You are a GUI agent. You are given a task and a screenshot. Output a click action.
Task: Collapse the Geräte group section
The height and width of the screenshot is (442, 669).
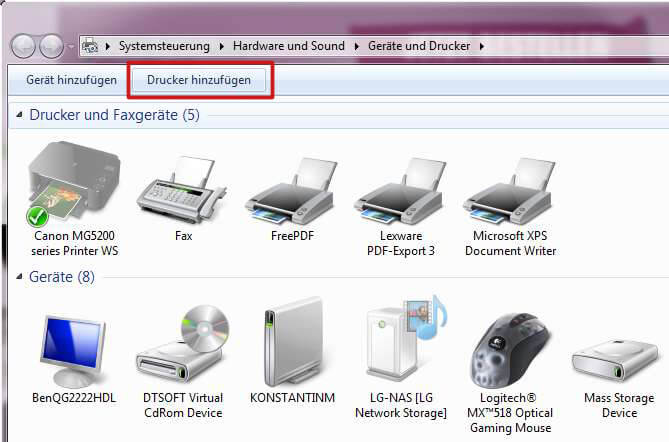point(19,276)
